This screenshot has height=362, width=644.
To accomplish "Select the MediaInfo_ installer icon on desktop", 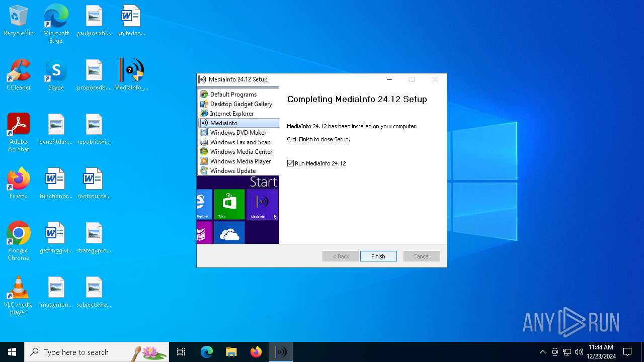I will coord(131,75).
